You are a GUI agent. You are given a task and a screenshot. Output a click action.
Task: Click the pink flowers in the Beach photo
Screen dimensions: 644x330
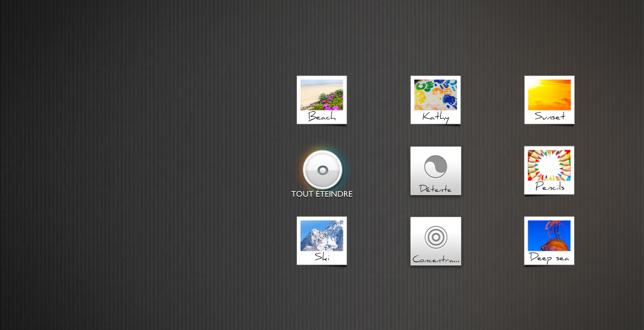[330, 102]
